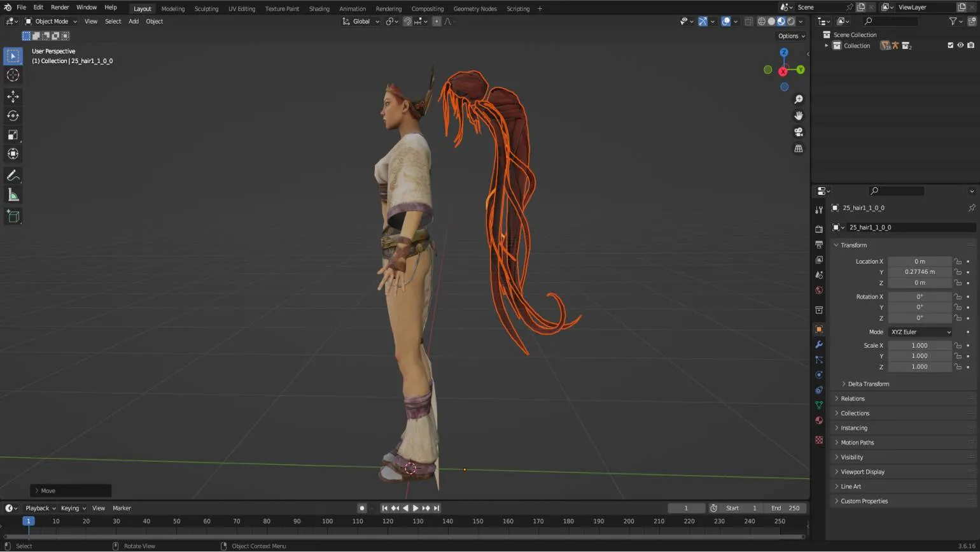Select the Rotate tool
This screenshot has height=552, width=980.
13,116
